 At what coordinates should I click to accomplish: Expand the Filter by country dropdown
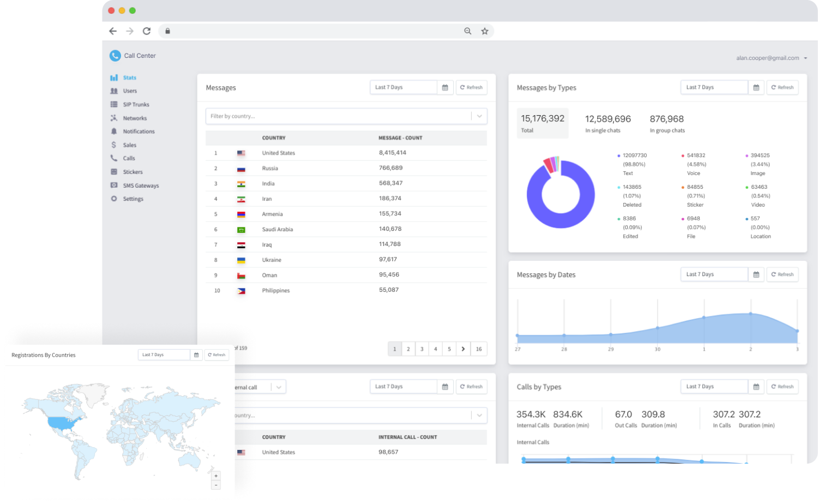pos(479,116)
